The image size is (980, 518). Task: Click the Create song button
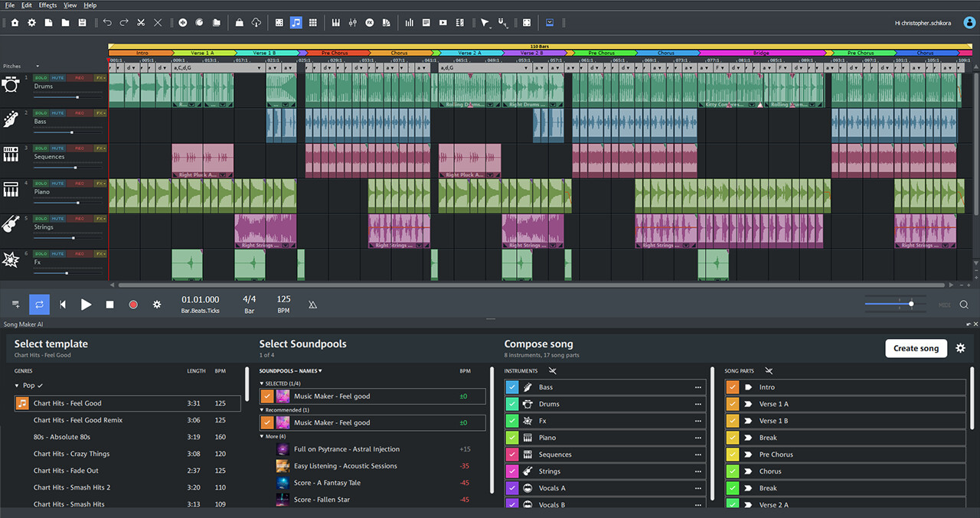pyautogui.click(x=916, y=348)
